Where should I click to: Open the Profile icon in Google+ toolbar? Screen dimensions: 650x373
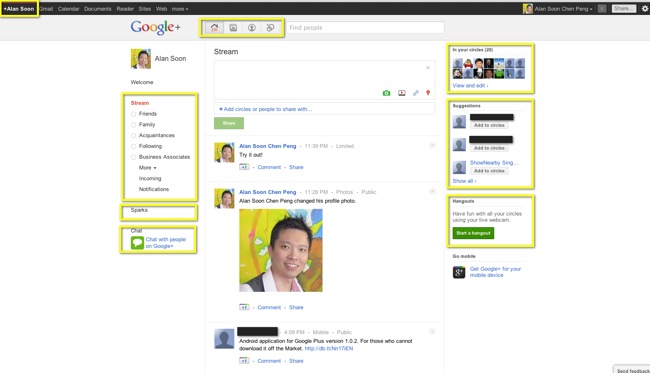[252, 28]
